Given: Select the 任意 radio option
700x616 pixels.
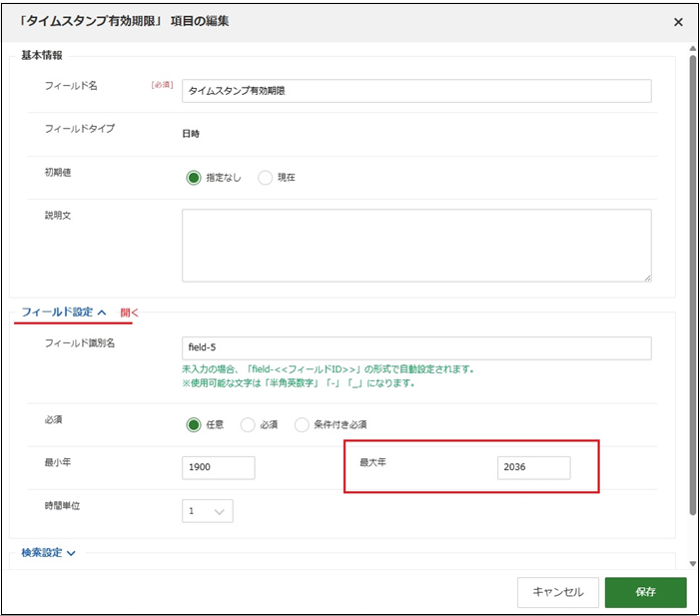Looking at the screenshot, I should [x=194, y=423].
